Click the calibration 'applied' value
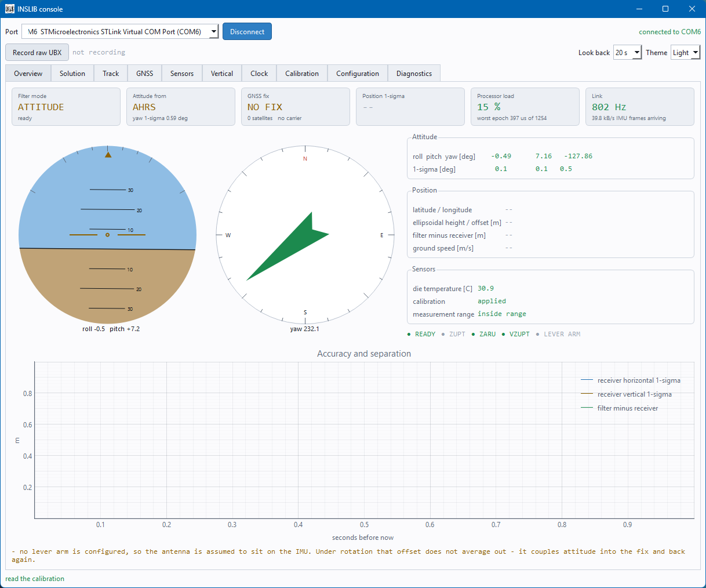 pyautogui.click(x=492, y=301)
